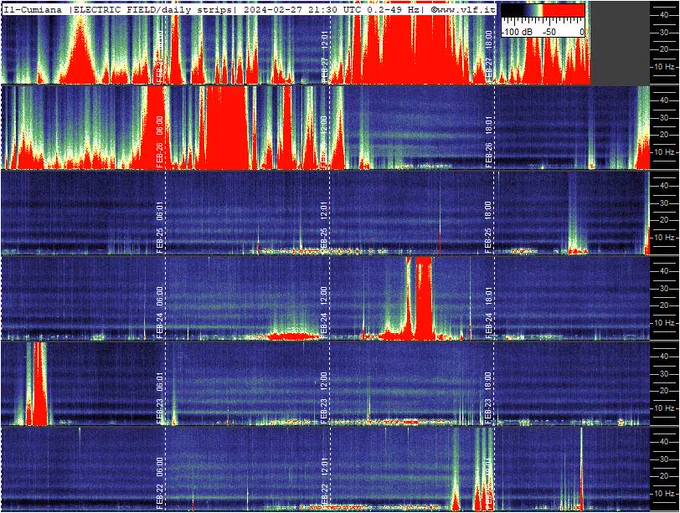The width and height of the screenshot is (680, 513).
Task: Click the 10 Hz label of FEB-25 strip
Action: (665, 238)
